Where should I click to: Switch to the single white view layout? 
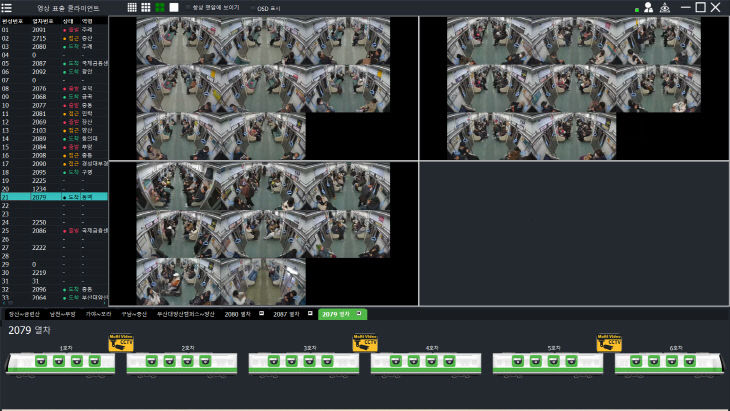(x=174, y=7)
